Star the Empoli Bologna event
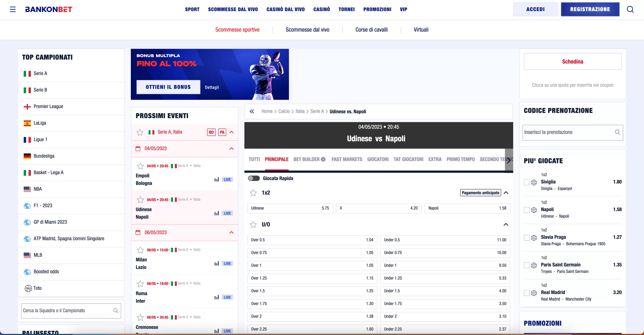Image resolution: width=644 pixels, height=335 pixels. point(140,166)
